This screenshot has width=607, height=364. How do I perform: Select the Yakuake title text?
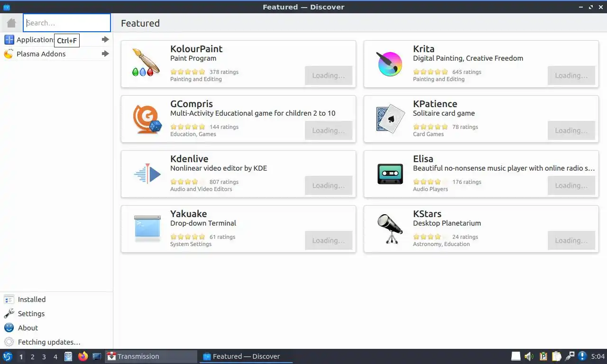pyautogui.click(x=189, y=214)
